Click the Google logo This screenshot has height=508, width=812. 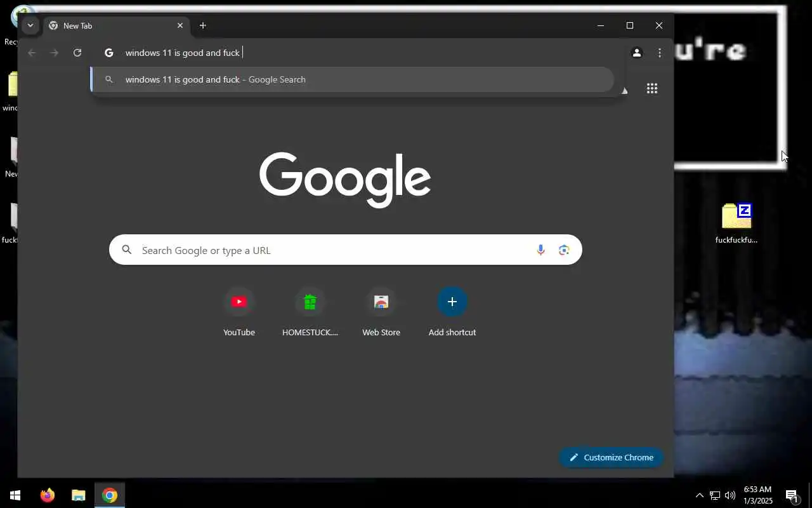click(345, 180)
